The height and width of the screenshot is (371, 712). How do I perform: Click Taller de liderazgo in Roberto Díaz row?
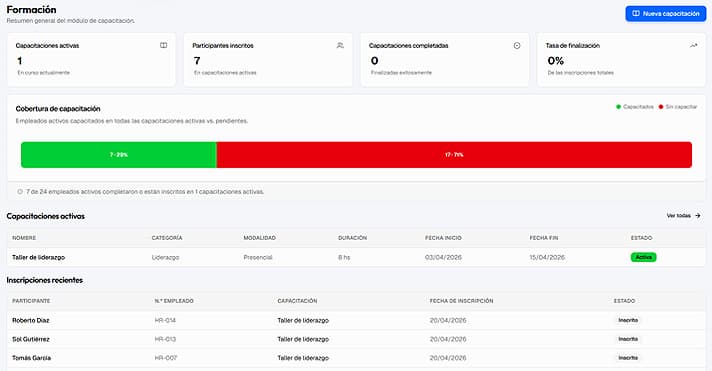[303, 320]
